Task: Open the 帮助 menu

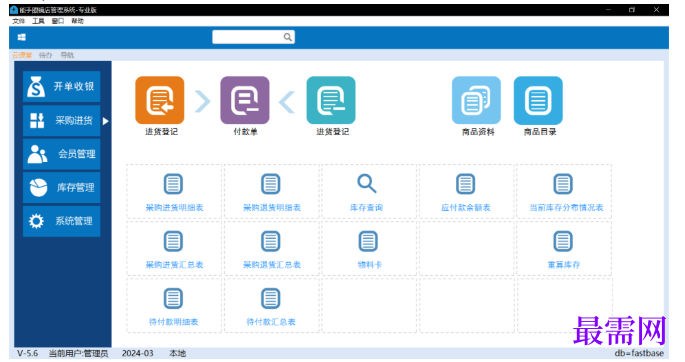Action: pos(78,21)
